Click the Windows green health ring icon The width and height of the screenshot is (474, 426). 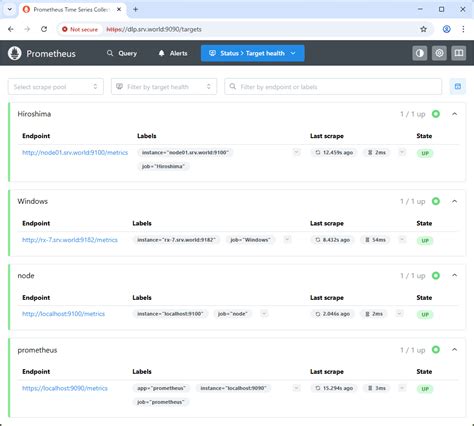coord(436,201)
